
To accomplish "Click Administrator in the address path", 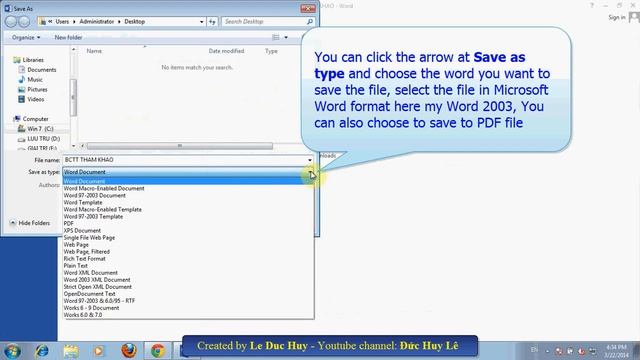I will [x=97, y=22].
